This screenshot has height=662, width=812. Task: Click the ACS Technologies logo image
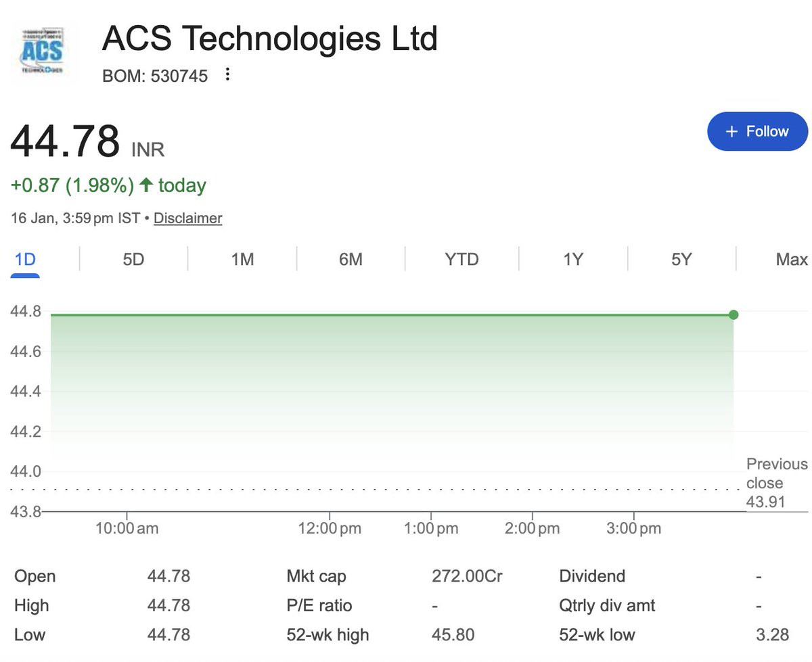click(x=43, y=52)
